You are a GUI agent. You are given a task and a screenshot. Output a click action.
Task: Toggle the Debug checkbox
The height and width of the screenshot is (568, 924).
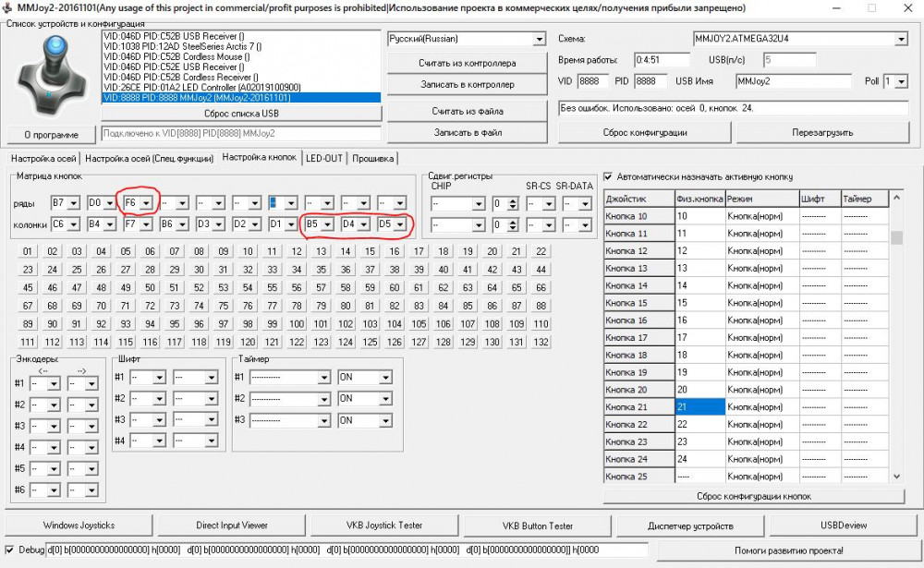coord(9,550)
